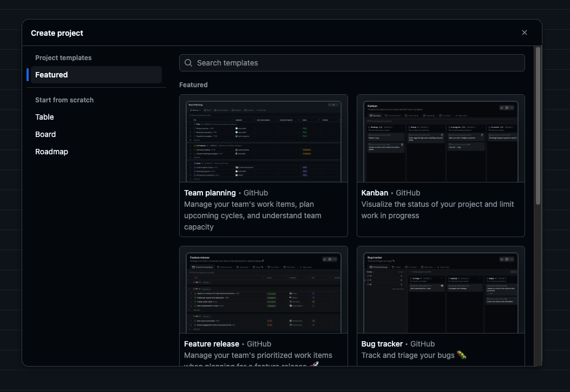Image resolution: width=570 pixels, height=392 pixels.
Task: Click the three-dot icon in Team planning preview
Action: coord(337,104)
